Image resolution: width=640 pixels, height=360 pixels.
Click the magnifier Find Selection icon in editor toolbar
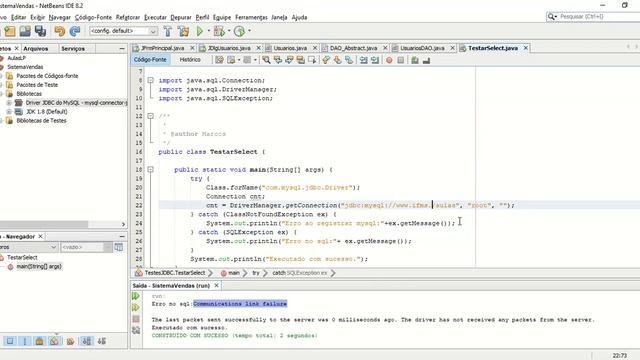(x=266, y=60)
